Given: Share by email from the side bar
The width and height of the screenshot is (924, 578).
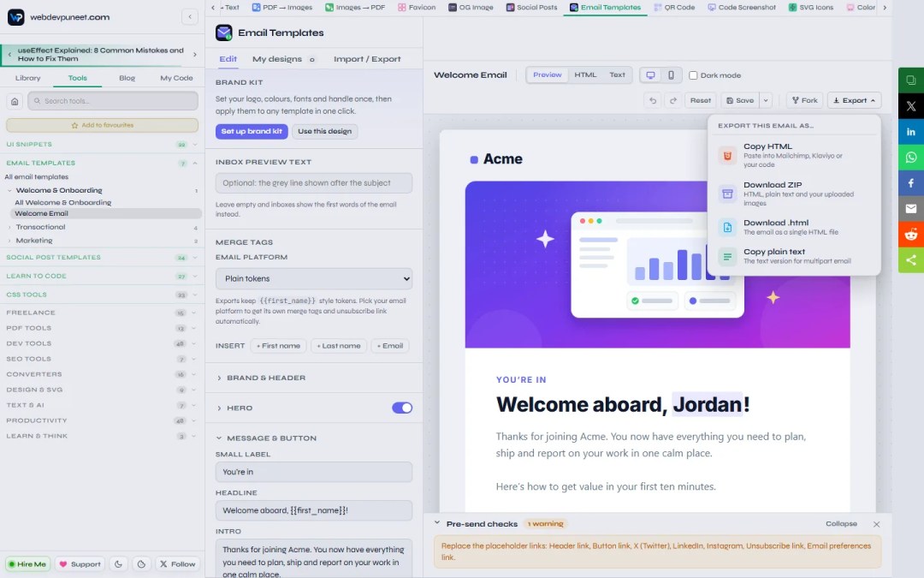Looking at the screenshot, I should 911,208.
